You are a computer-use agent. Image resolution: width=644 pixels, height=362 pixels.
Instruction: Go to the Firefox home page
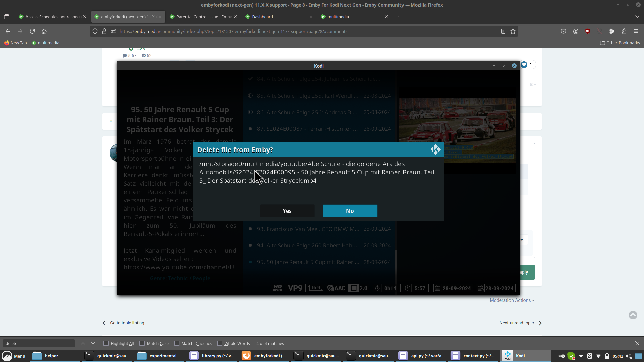tap(44, 31)
